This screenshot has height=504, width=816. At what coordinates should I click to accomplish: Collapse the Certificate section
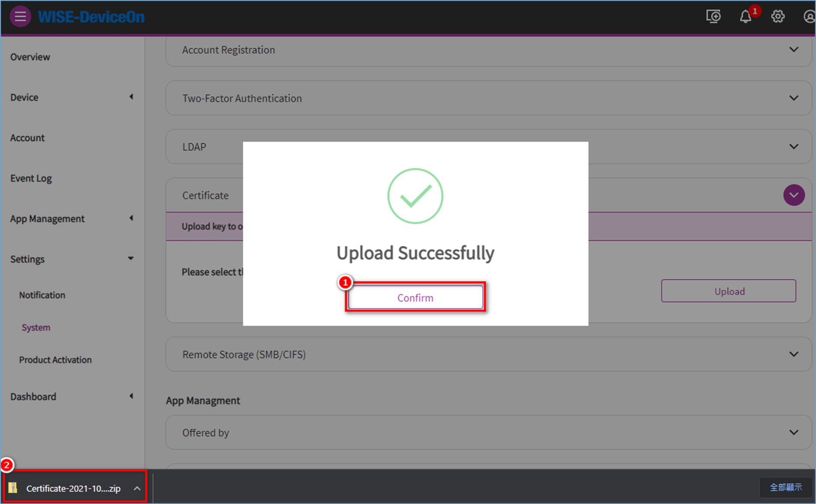(793, 195)
